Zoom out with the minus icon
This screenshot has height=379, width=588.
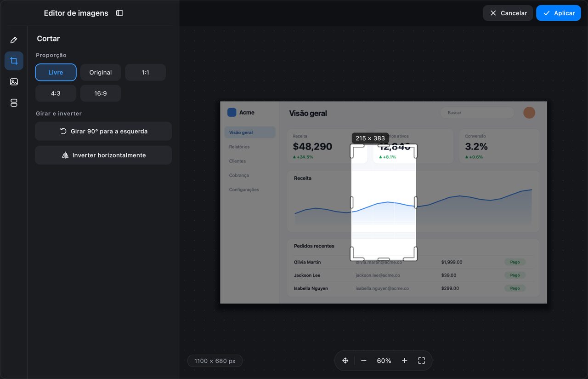pyautogui.click(x=364, y=361)
